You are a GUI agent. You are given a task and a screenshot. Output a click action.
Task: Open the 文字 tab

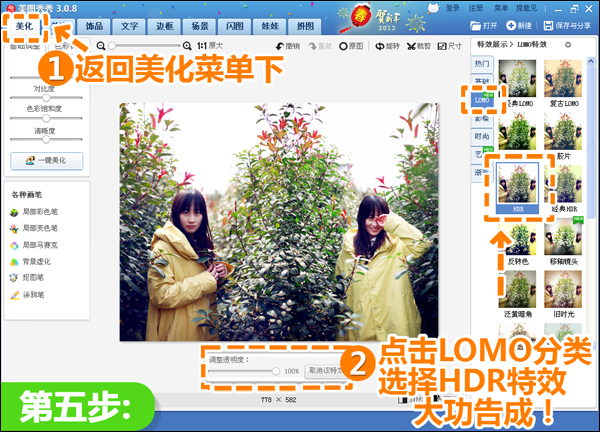tap(129, 26)
